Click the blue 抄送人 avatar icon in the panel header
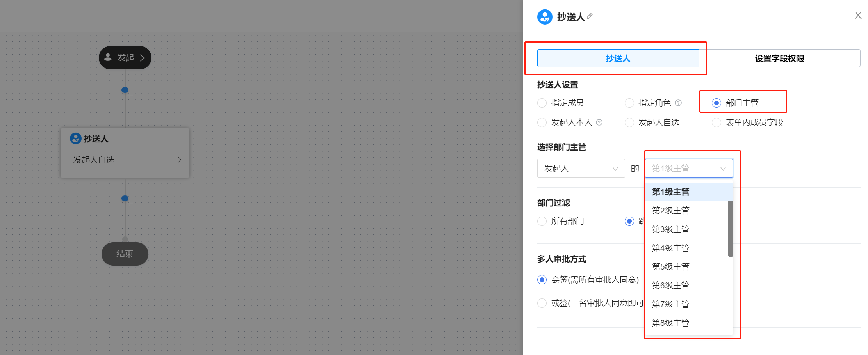The image size is (868, 355). (x=545, y=17)
